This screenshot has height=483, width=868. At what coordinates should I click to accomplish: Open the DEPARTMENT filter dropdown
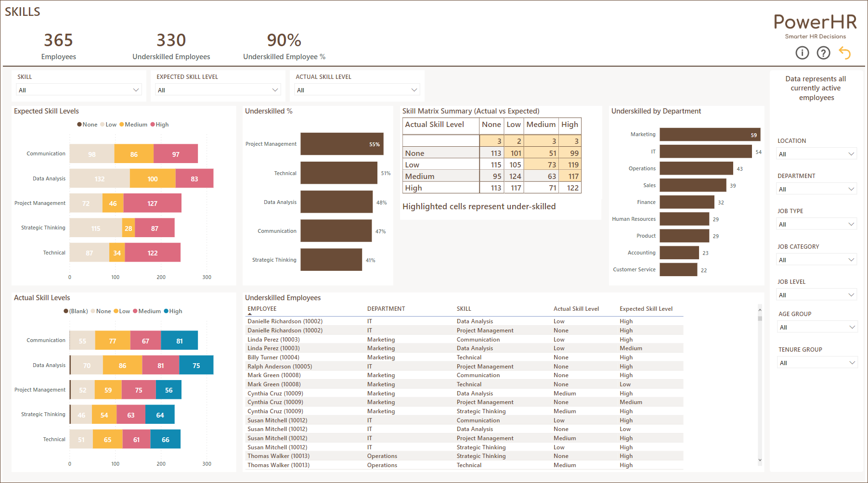(x=852, y=189)
